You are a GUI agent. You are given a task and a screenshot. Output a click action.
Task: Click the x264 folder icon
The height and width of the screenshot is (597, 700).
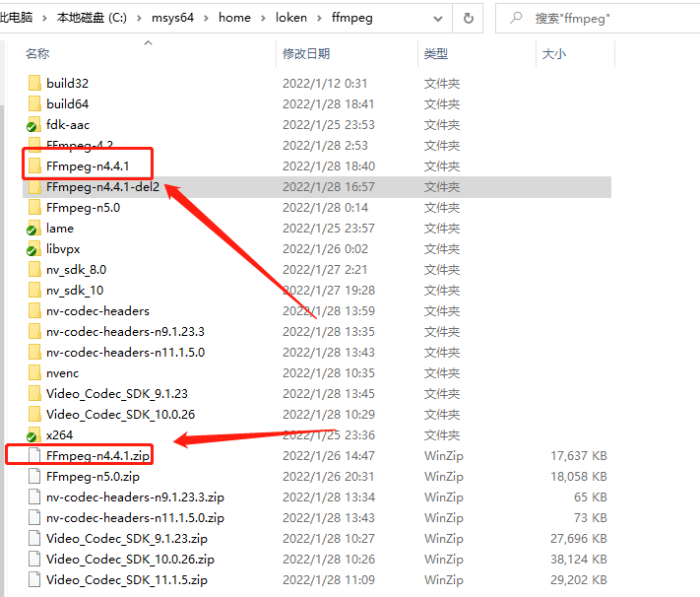point(34,435)
